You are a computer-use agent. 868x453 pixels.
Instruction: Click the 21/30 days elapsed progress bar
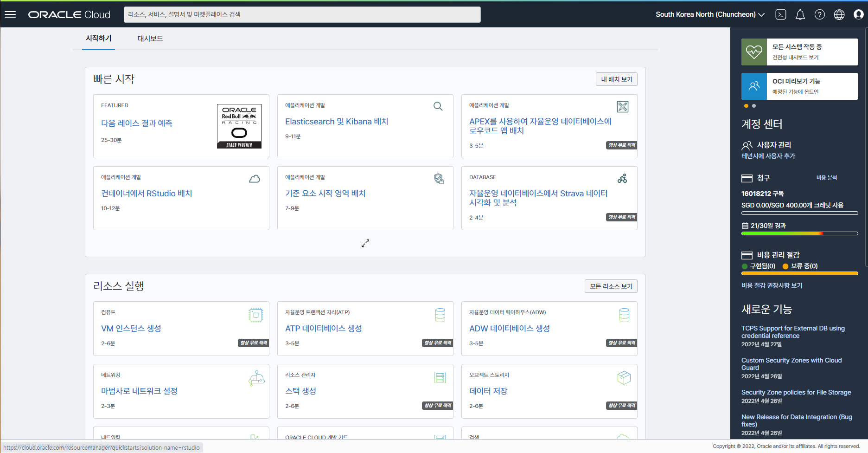[x=800, y=233]
